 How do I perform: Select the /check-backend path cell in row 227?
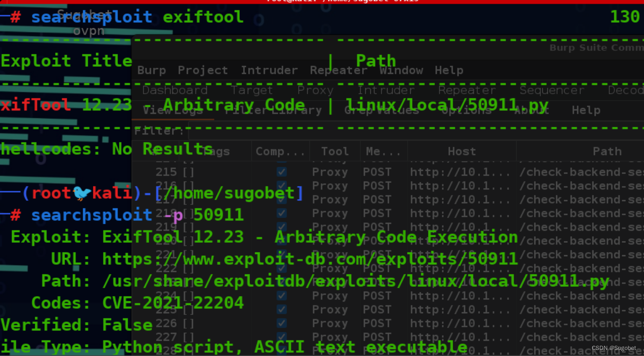pos(581,337)
